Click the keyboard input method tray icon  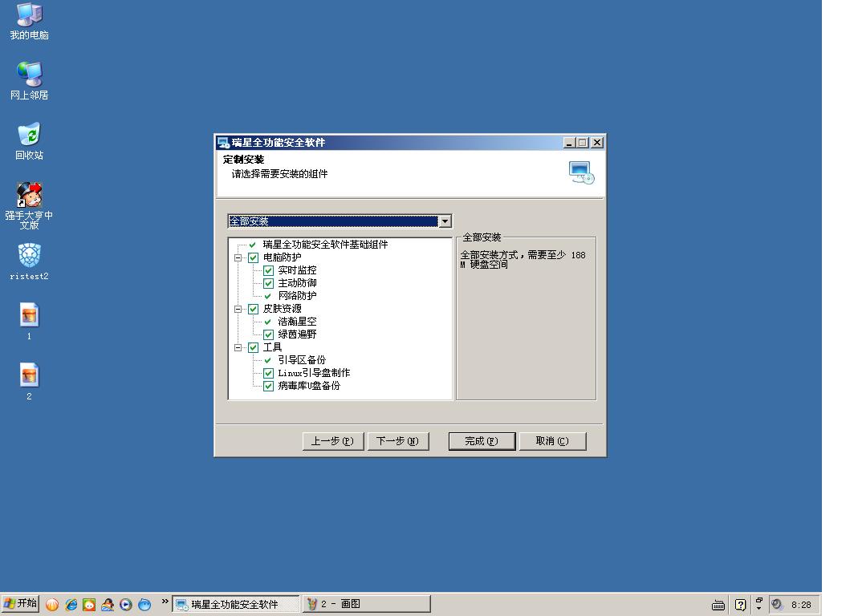[x=718, y=605]
